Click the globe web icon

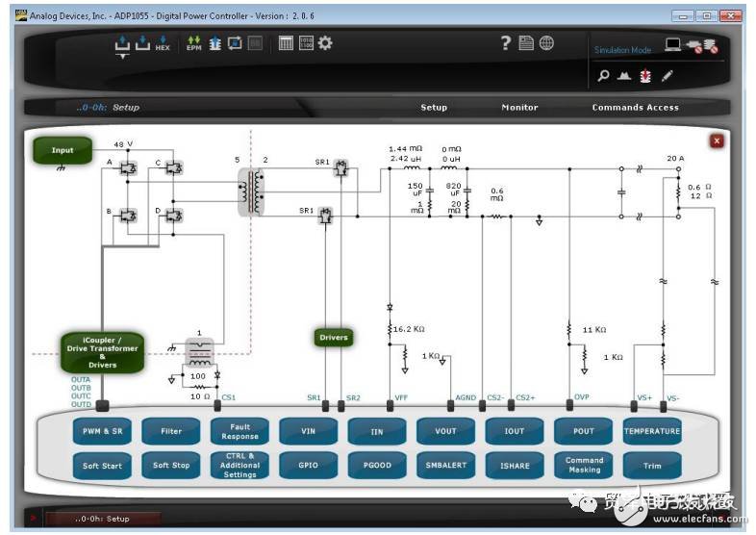[x=546, y=43]
